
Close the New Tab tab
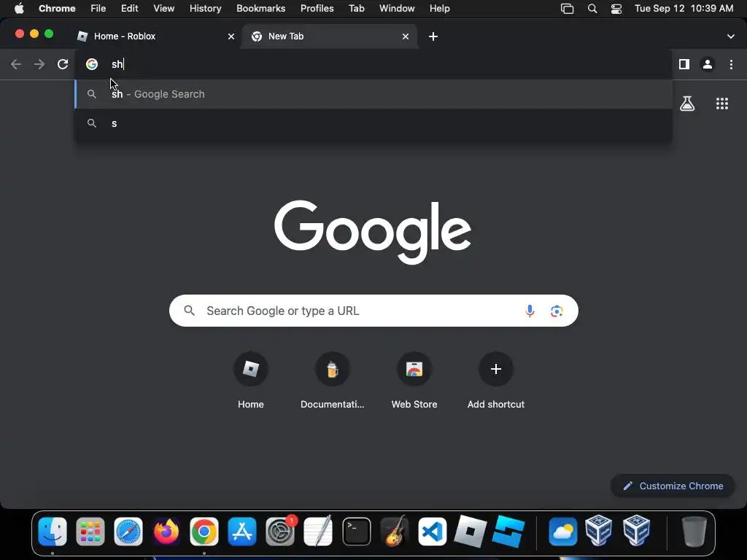coord(406,36)
